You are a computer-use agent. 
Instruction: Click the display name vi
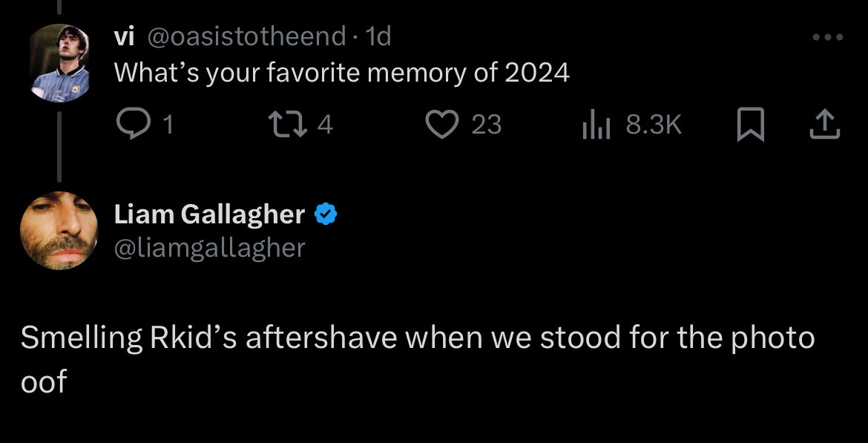[x=125, y=37]
